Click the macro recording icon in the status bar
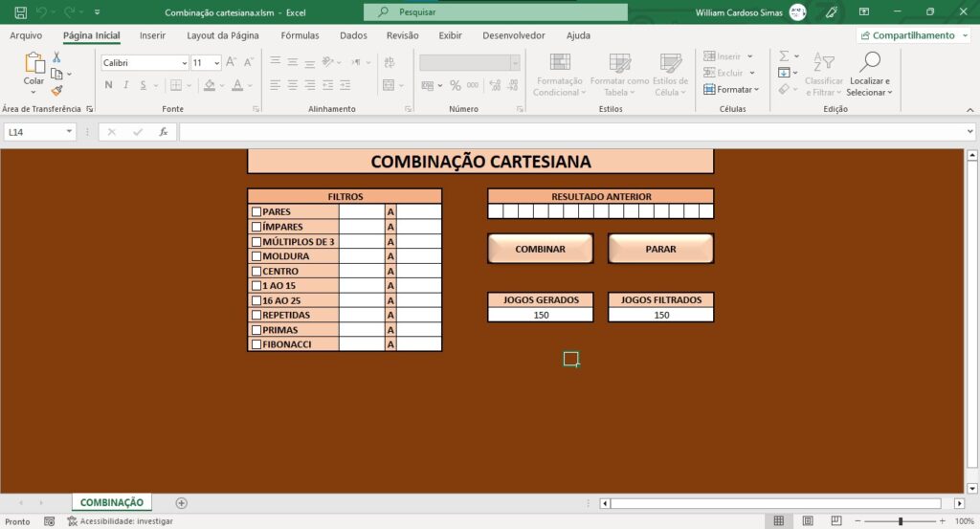This screenshot has height=529, width=980. tap(50, 521)
